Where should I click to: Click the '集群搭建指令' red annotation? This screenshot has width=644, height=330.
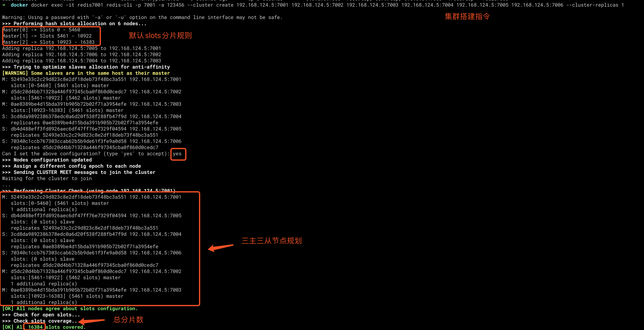click(467, 17)
